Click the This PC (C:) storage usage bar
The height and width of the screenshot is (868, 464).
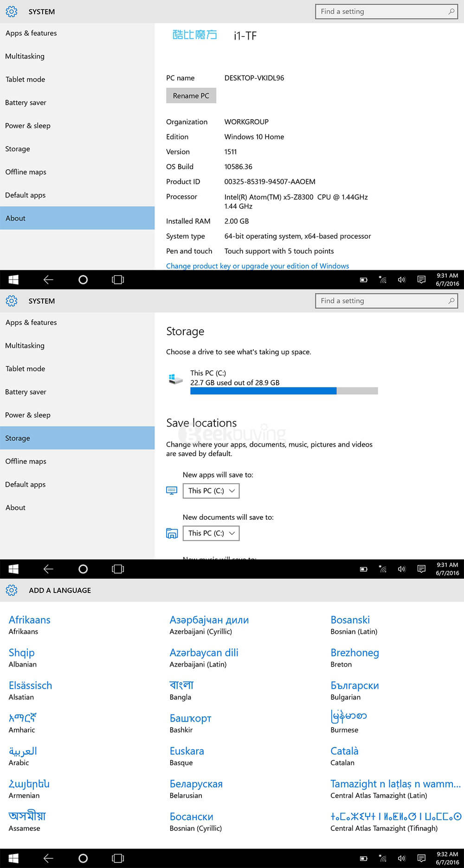[x=284, y=391]
